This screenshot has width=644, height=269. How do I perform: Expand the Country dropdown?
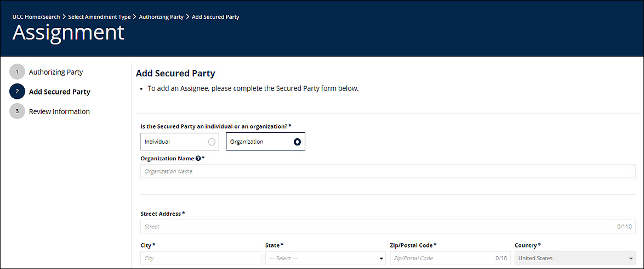pyautogui.click(x=575, y=258)
